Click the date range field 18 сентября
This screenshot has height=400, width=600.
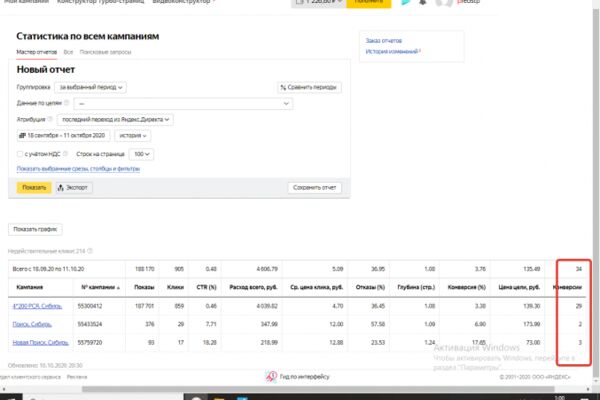[64, 136]
